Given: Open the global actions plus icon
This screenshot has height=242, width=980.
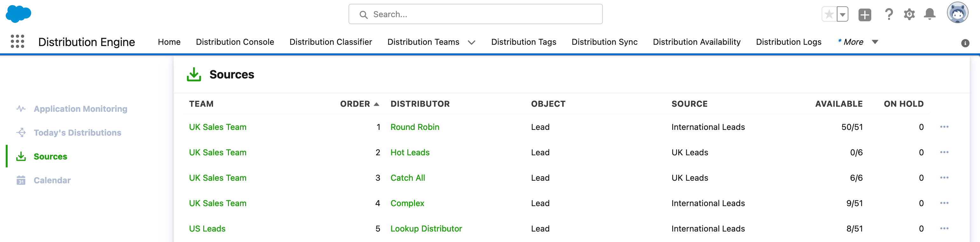Looking at the screenshot, I should point(865,15).
